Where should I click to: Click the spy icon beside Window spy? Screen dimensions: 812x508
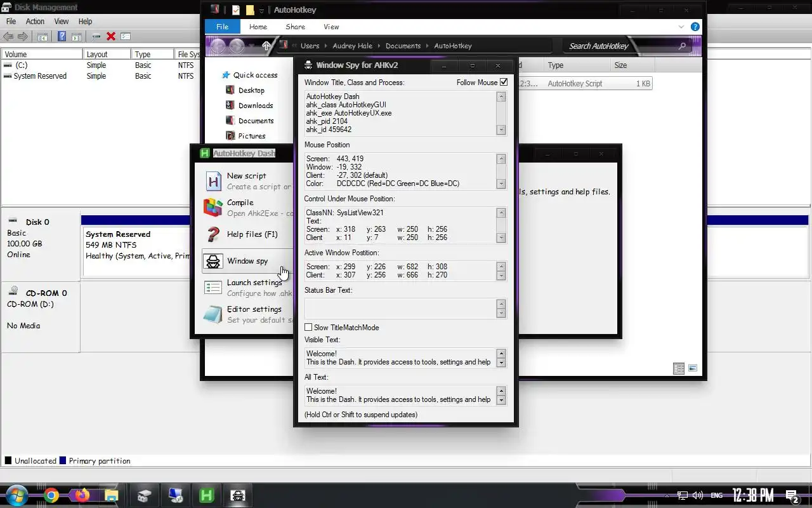click(213, 261)
